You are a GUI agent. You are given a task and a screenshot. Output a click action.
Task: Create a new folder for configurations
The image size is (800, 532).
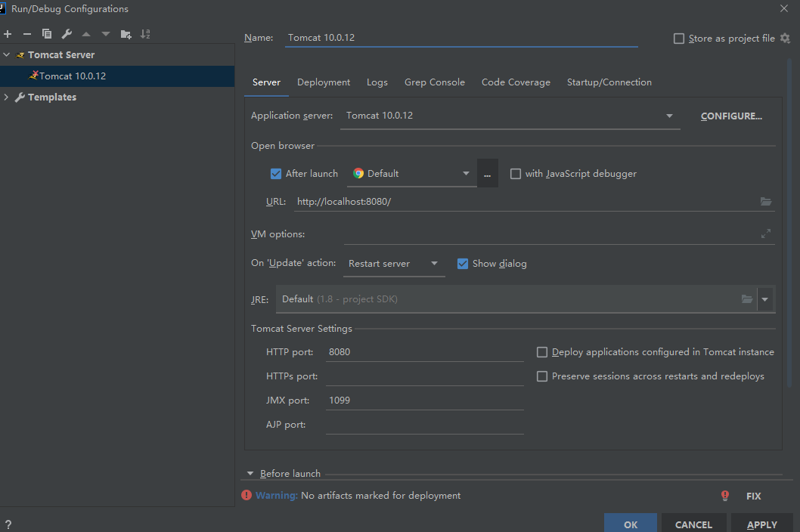tap(126, 34)
